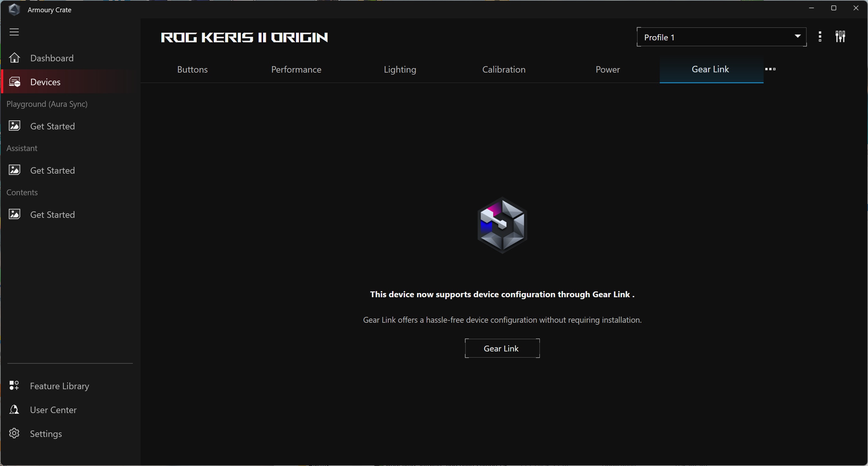
Task: Open the sliders settings icon at top right
Action: (x=840, y=36)
